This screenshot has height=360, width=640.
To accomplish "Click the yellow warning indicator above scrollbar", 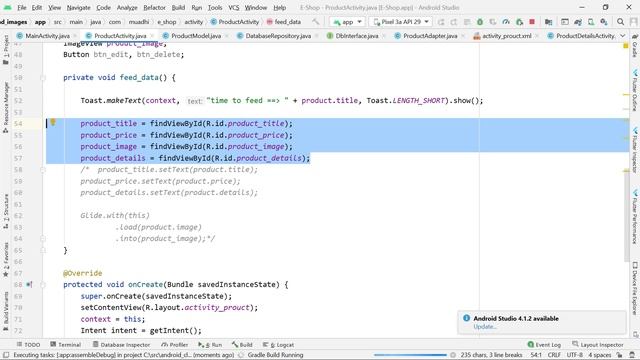I will click(x=626, y=46).
